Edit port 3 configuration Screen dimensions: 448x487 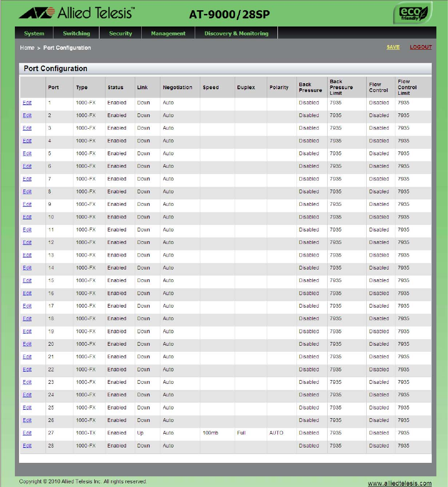(x=27, y=128)
